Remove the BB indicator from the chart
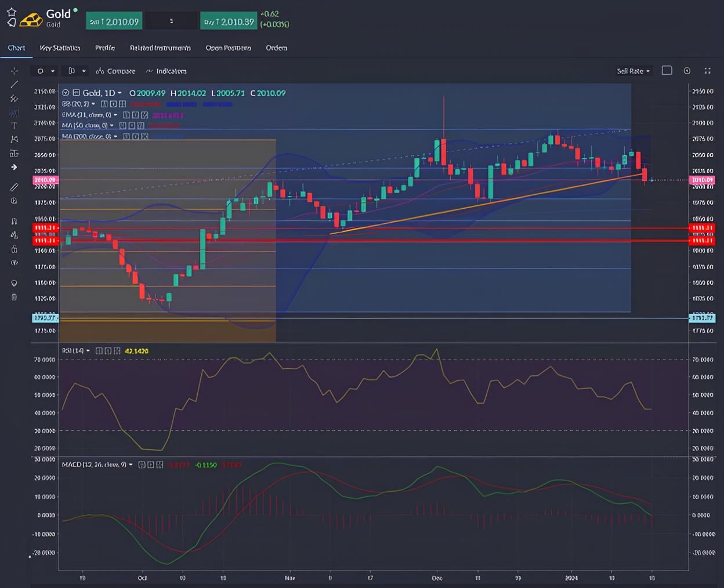Image resolution: width=724 pixels, height=588 pixels. pos(122,104)
